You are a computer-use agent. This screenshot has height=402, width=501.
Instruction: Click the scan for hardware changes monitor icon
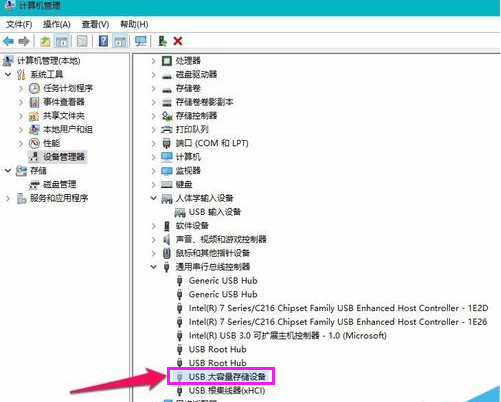(141, 41)
